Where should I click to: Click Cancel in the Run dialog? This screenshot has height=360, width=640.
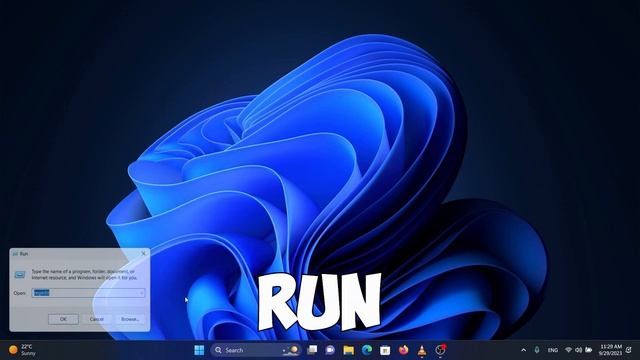click(x=97, y=319)
